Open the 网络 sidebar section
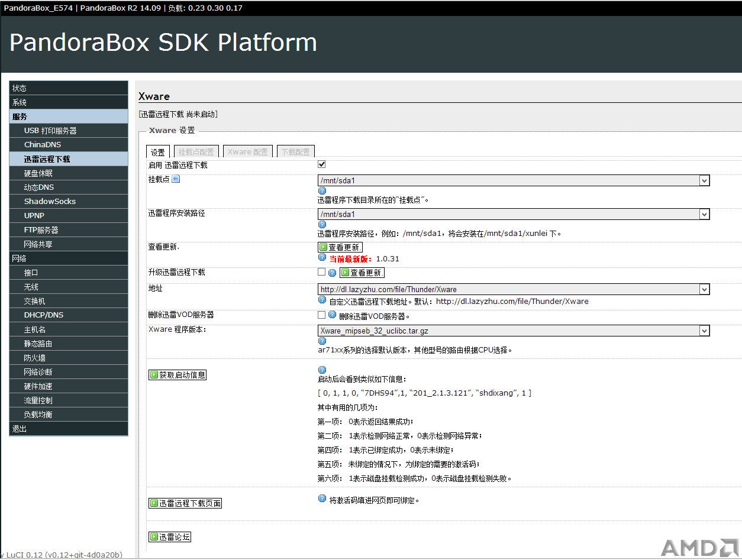 [x=69, y=258]
